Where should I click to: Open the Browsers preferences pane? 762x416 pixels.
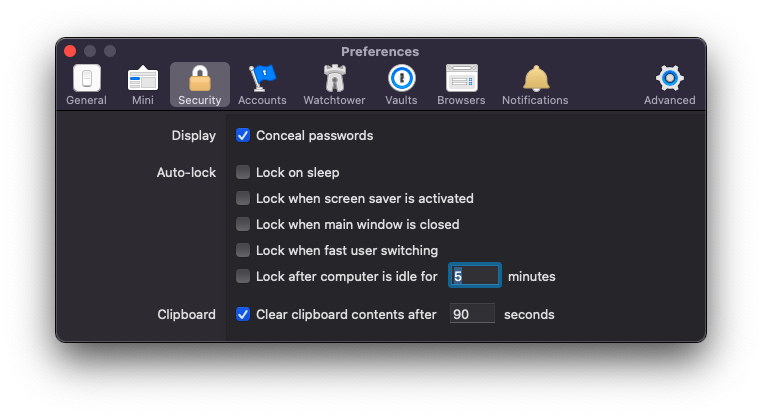tap(461, 85)
